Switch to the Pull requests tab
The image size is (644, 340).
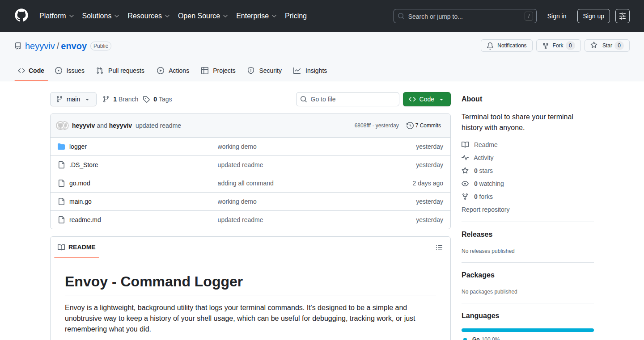[x=121, y=71]
